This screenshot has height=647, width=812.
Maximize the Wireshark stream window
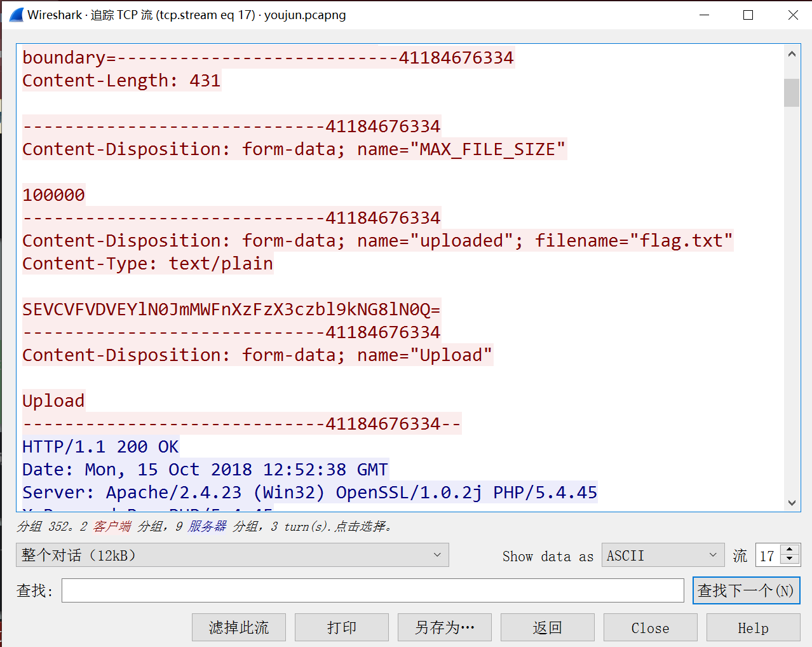748,15
